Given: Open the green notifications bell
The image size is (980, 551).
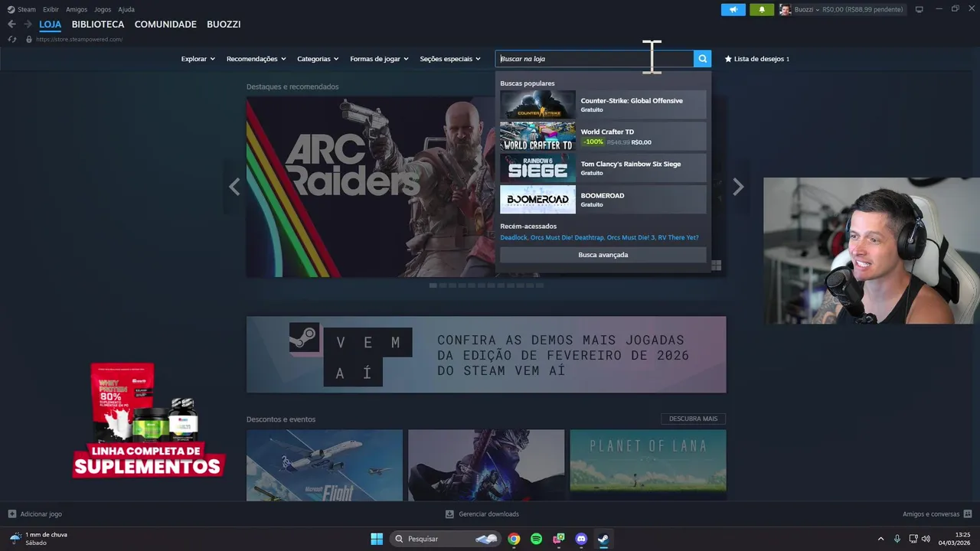Looking at the screenshot, I should (x=762, y=10).
